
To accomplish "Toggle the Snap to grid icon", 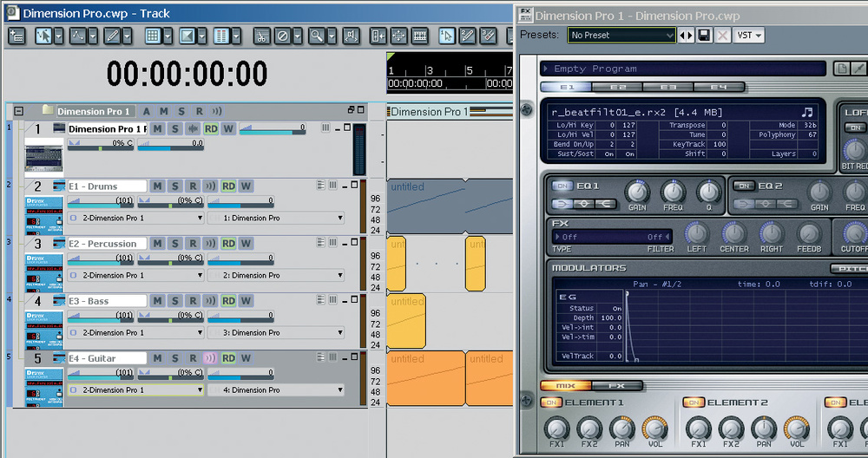I will pos(152,36).
